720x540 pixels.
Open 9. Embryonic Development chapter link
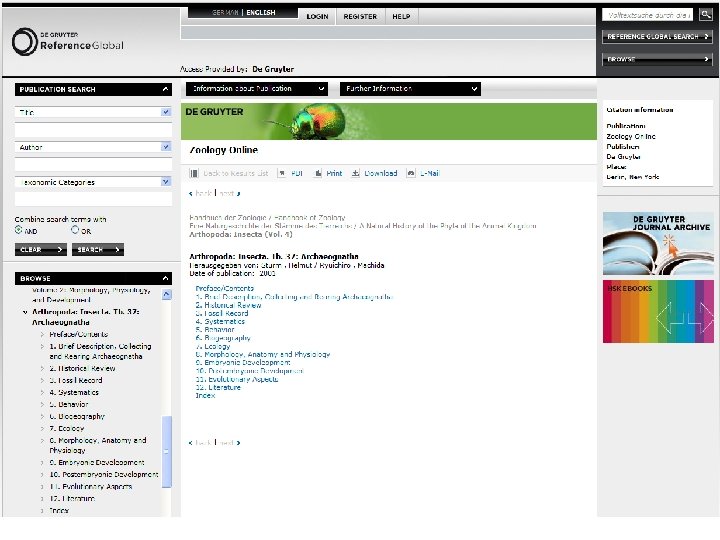tap(243, 362)
